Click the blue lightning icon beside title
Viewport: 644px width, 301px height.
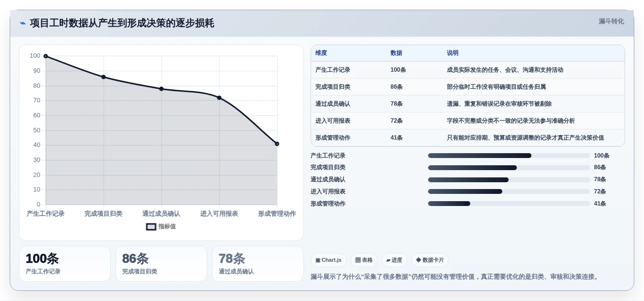tap(23, 23)
